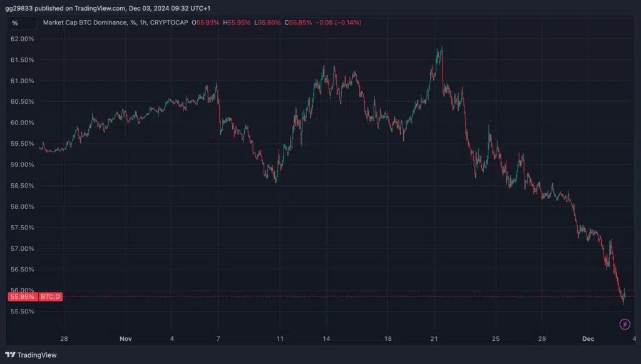Click the legend's opening value O55.93%
Image resolution: width=641 pixels, height=364 pixels.
click(206, 23)
